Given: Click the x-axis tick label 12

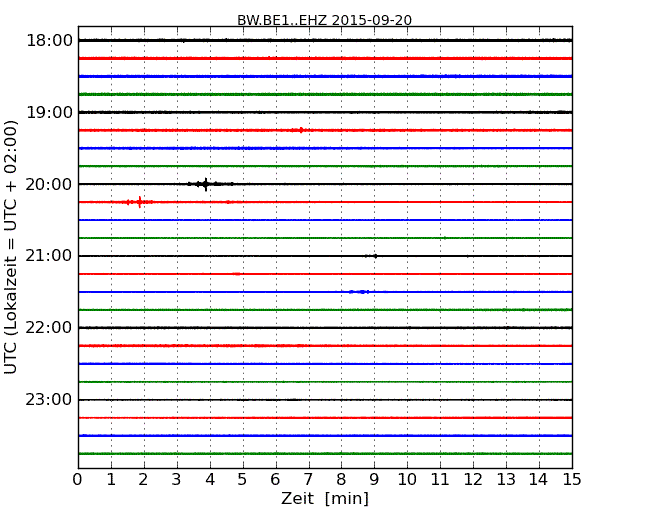Looking at the screenshot, I should click(473, 480).
